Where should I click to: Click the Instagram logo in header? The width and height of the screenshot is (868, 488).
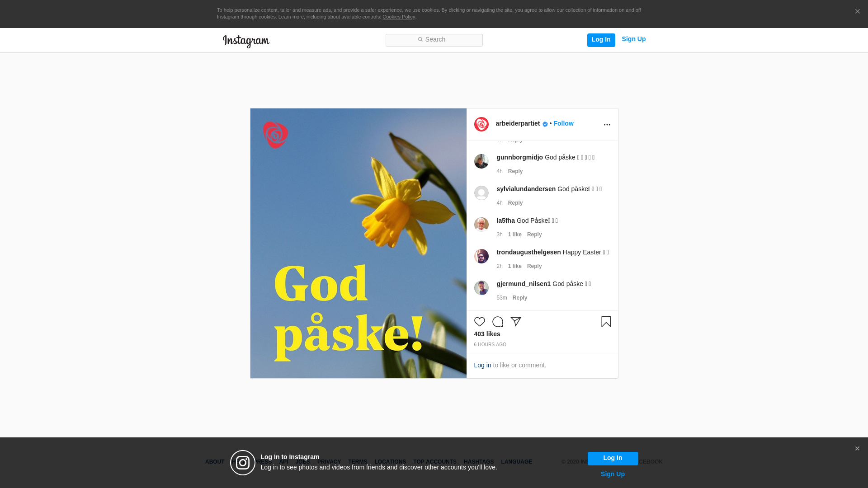tap(246, 41)
